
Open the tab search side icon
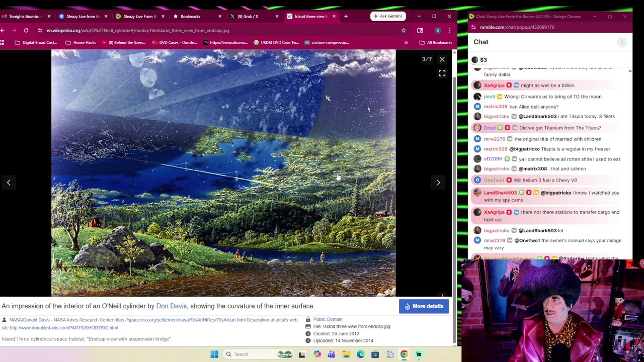[420, 31]
